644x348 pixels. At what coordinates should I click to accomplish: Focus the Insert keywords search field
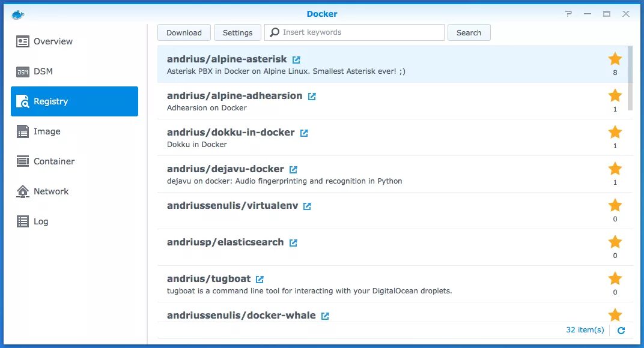(x=354, y=32)
